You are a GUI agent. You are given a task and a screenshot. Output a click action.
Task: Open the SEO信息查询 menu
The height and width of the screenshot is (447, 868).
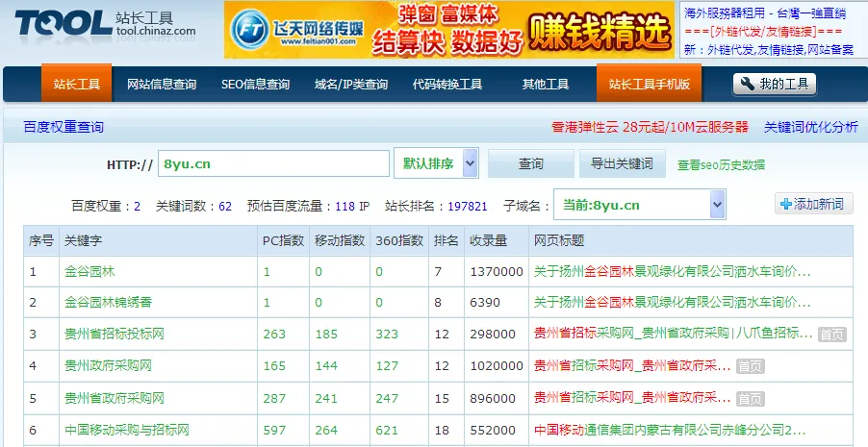[255, 84]
